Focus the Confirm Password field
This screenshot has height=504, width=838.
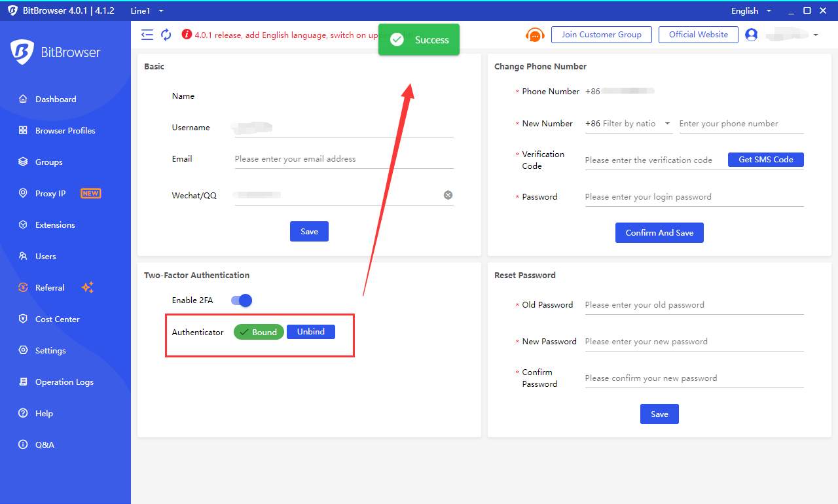click(x=694, y=378)
